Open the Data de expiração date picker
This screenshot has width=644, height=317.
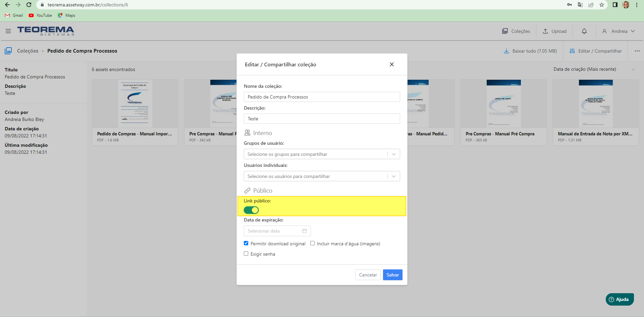click(x=277, y=231)
